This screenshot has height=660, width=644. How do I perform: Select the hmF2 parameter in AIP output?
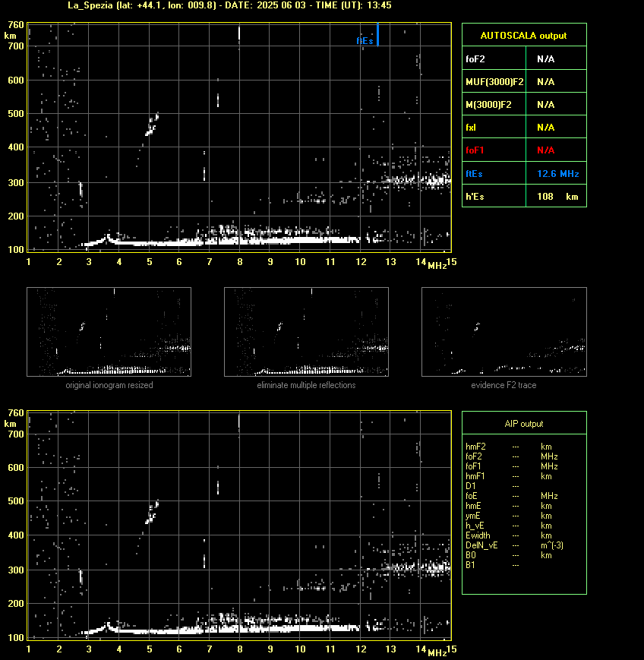pos(475,447)
